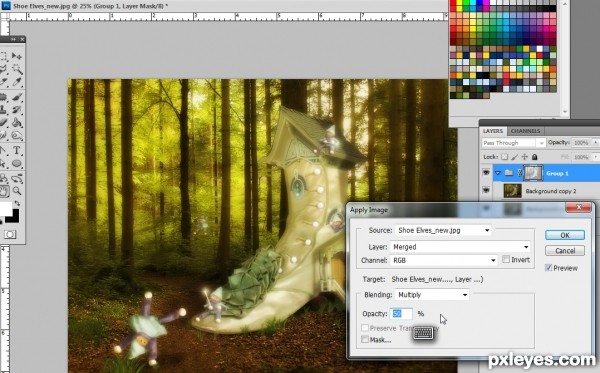This screenshot has height=373, width=600.
Task: Click the Opacity percentage field in dialog
Action: (401, 314)
